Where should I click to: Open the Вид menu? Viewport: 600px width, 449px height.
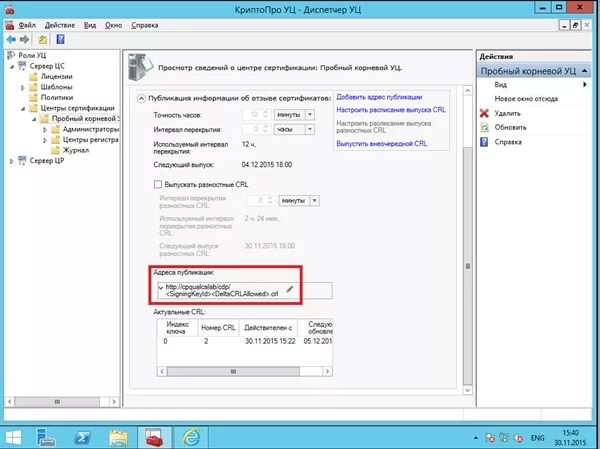point(90,25)
